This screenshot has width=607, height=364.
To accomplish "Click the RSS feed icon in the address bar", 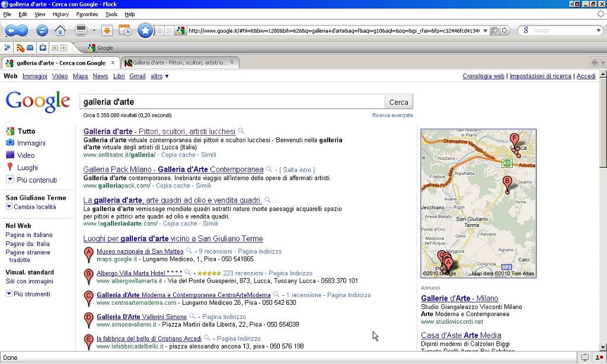I will tap(170, 31).
